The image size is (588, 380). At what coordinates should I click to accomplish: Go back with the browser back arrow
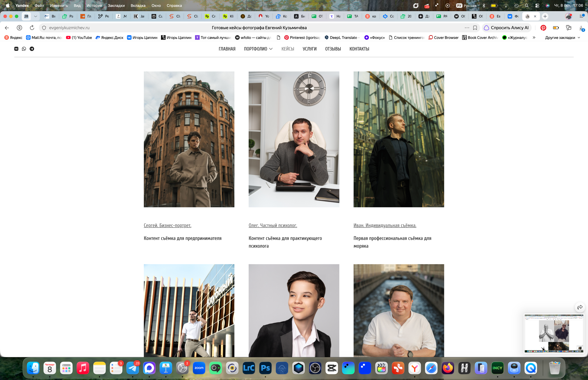(7, 28)
